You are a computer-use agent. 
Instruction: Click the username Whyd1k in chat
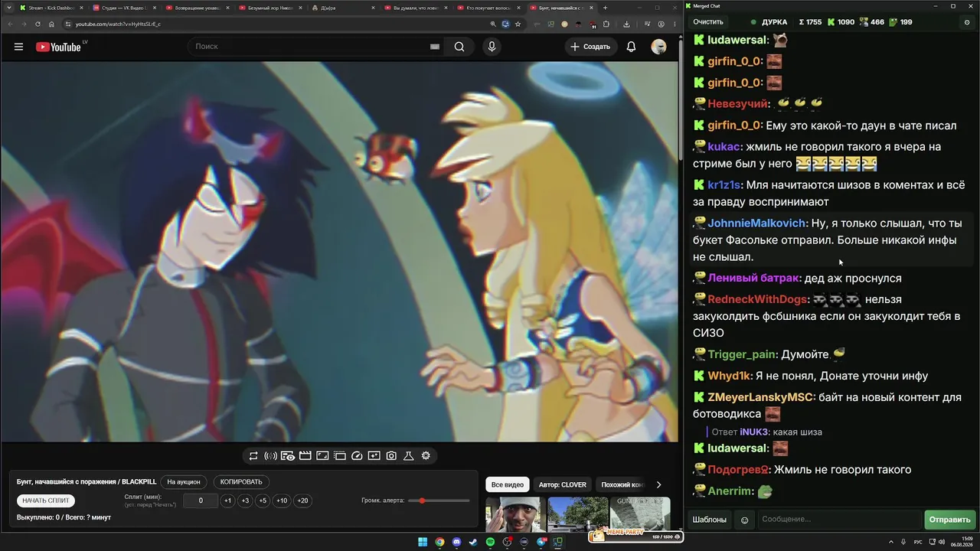tap(730, 377)
